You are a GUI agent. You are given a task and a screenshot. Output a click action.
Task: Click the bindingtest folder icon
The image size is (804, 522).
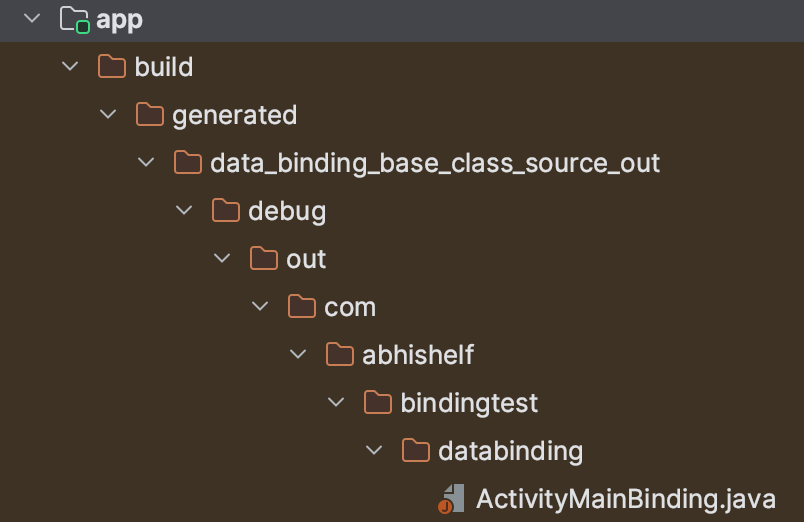[378, 403]
